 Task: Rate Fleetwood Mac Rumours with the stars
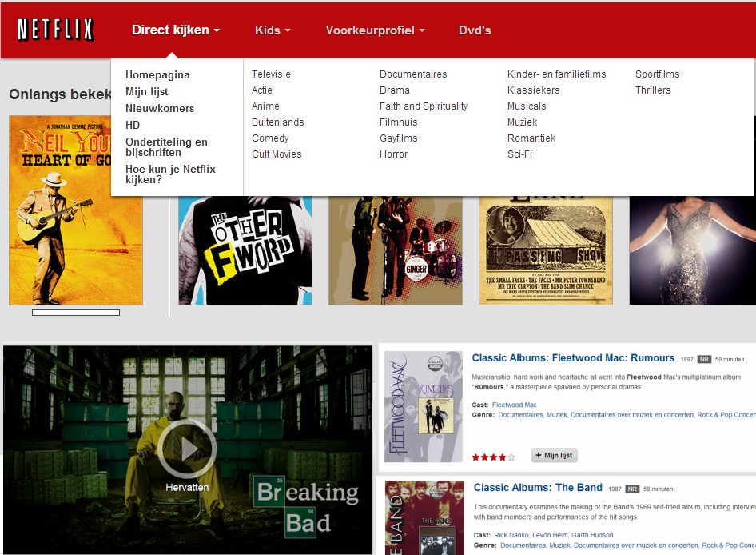pos(494,457)
